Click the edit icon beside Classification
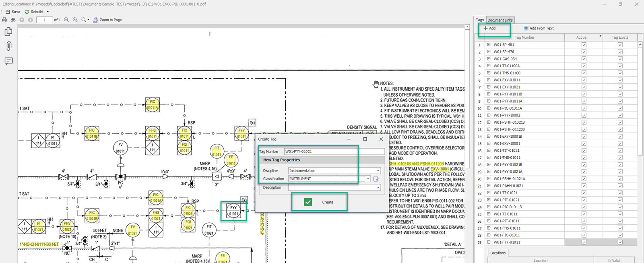The image size is (644, 263). [x=376, y=179]
